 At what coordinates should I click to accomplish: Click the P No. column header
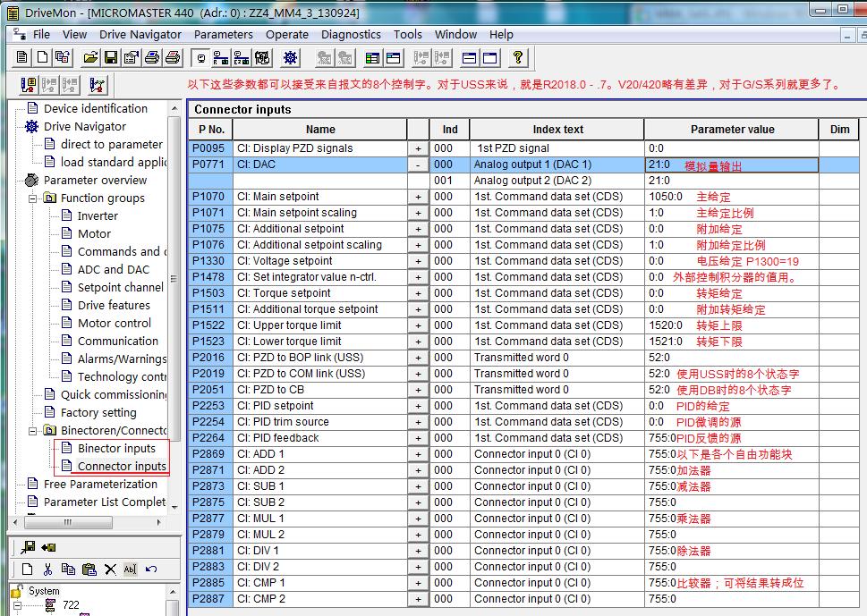point(210,130)
